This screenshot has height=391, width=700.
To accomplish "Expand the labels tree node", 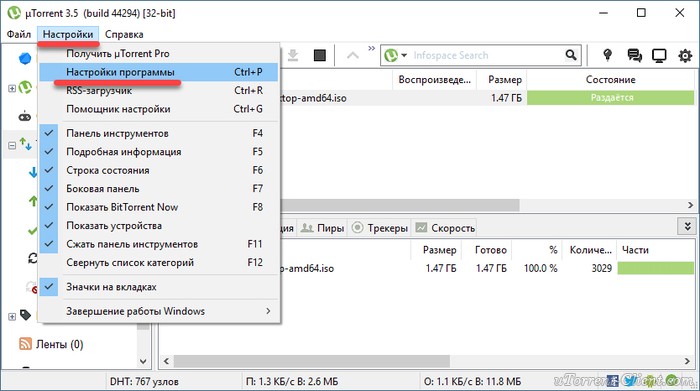I will coord(12,316).
